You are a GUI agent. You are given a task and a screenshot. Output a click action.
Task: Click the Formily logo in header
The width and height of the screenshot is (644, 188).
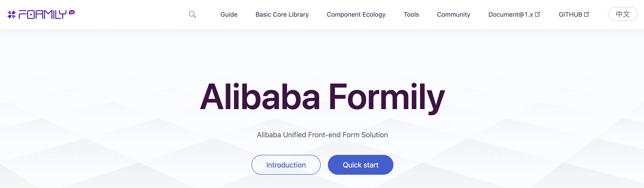pyautogui.click(x=41, y=14)
